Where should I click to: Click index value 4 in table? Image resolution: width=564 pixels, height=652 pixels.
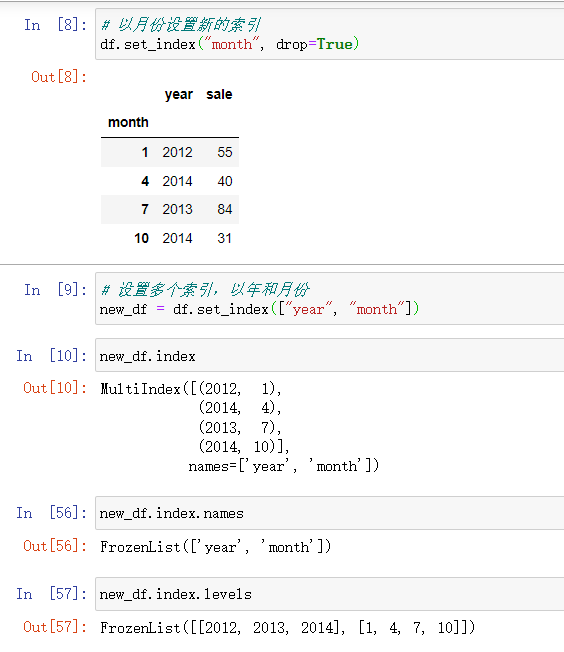pyautogui.click(x=145, y=181)
